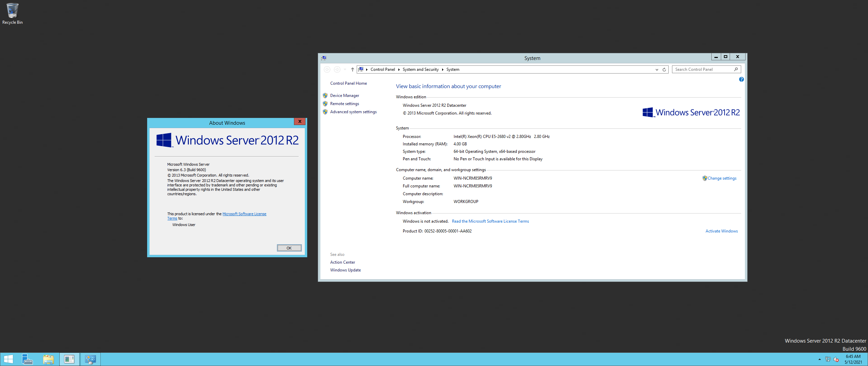The width and height of the screenshot is (868, 366).
Task: Open Microsoft Software License Terms in About dialog
Action: click(244, 214)
